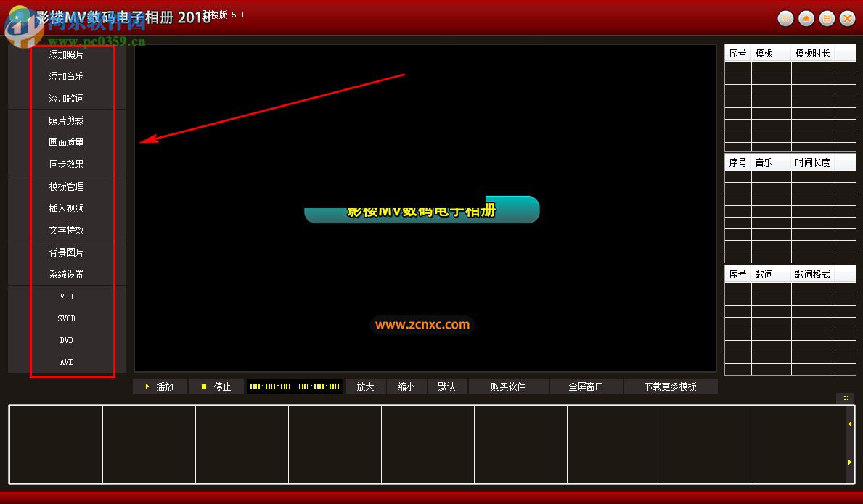Click 序号 header in template table

738,54
